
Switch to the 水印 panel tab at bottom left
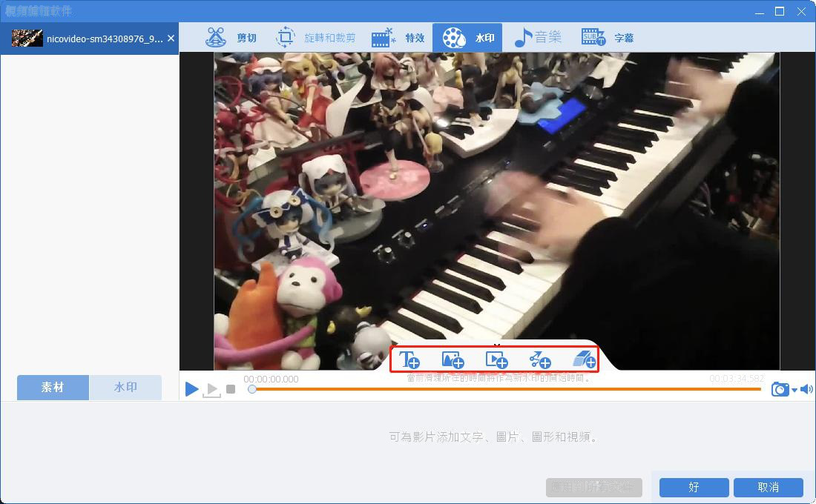pos(125,388)
